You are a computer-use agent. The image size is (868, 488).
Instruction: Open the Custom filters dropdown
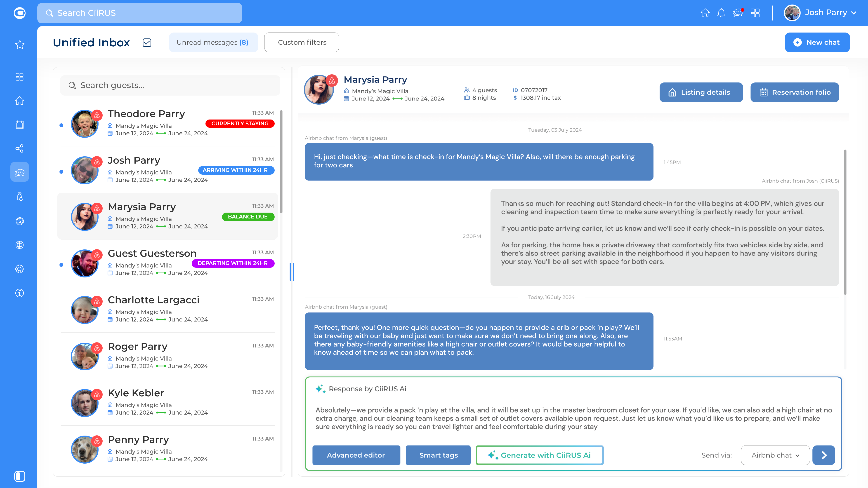point(302,42)
